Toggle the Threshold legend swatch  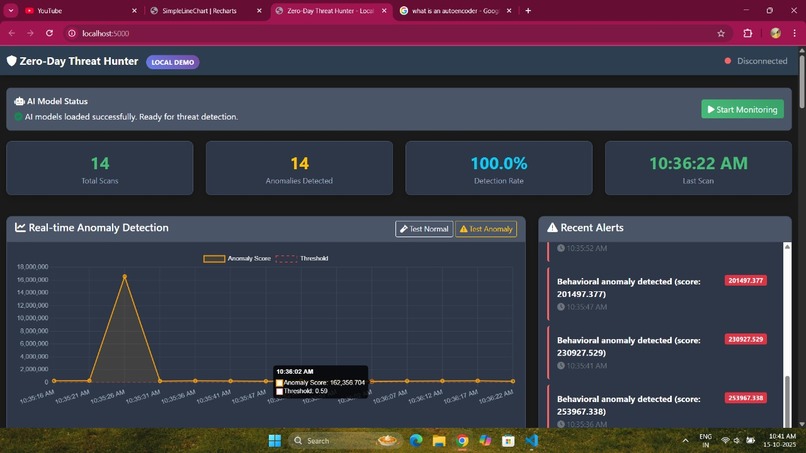click(x=286, y=259)
